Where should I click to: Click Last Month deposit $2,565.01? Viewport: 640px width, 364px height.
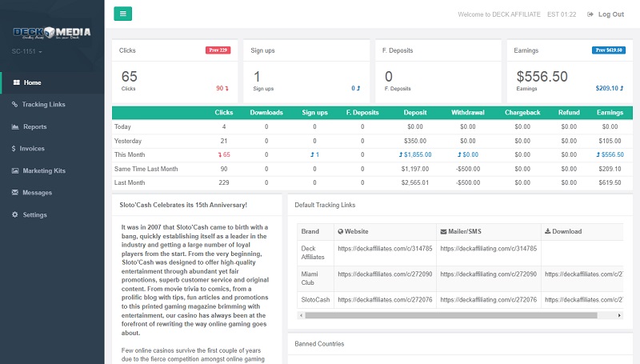coord(415,183)
